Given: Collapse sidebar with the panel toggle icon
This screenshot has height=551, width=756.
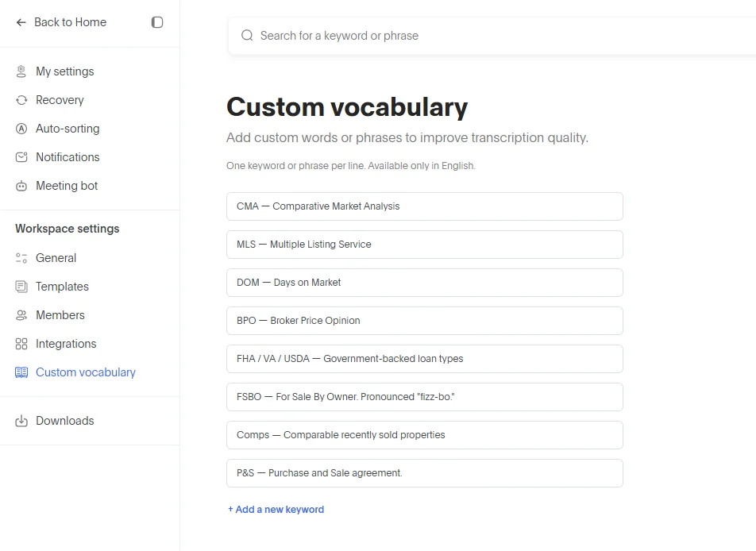Looking at the screenshot, I should (x=157, y=22).
